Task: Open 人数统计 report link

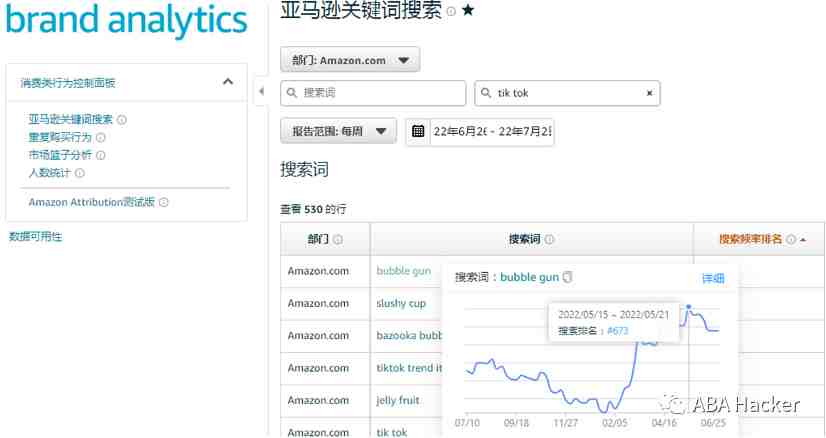Action: pyautogui.click(x=50, y=173)
